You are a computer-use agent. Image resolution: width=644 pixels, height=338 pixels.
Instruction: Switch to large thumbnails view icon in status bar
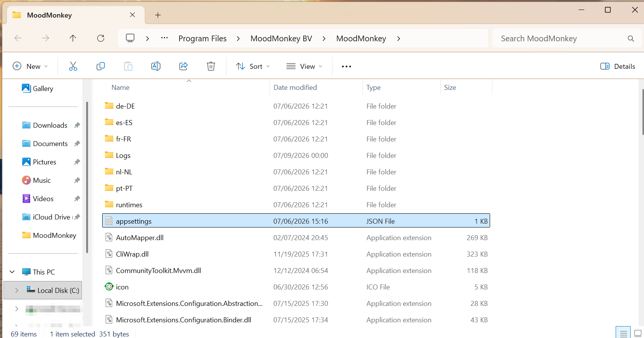pos(638,333)
